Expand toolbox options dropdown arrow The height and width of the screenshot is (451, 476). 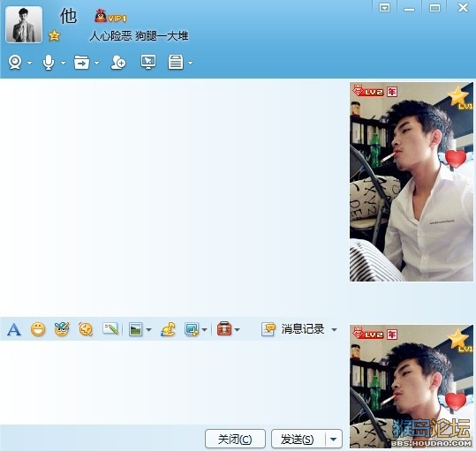[238, 330]
